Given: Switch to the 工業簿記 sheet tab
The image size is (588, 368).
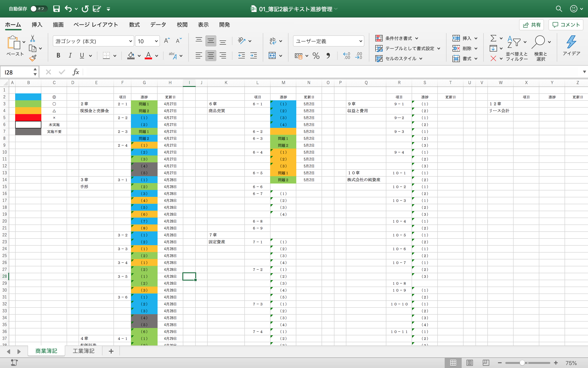Looking at the screenshot, I should tap(84, 351).
